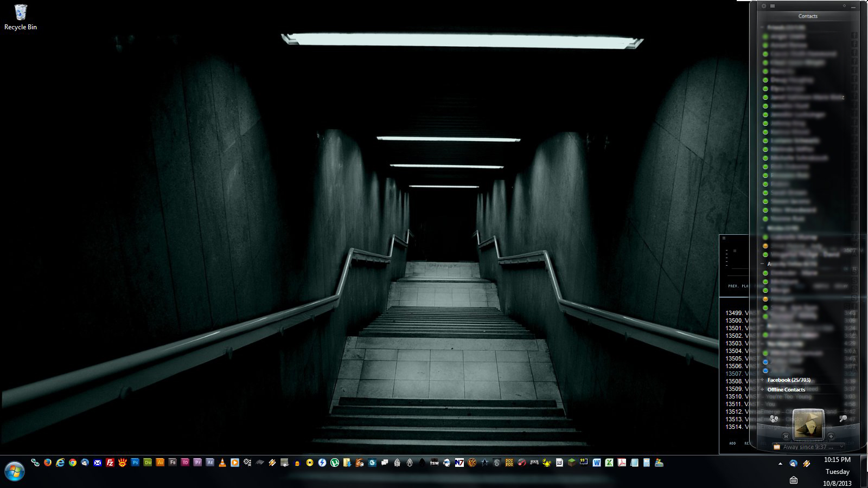Open Google Chrome from the taskbar

click(x=73, y=463)
